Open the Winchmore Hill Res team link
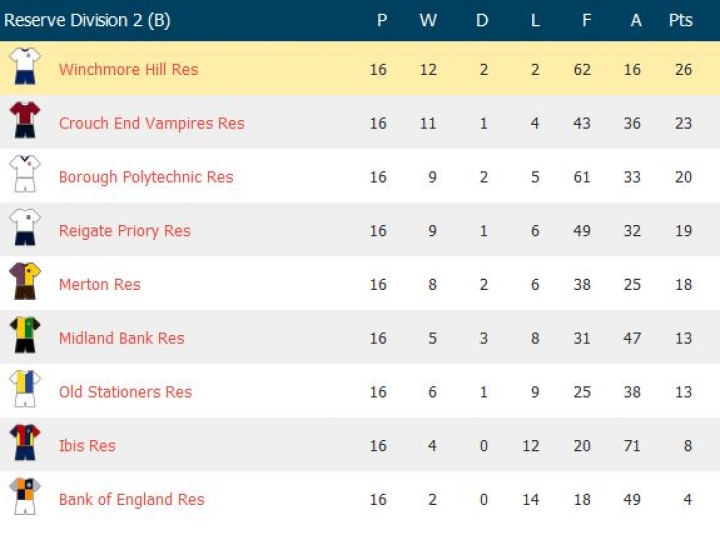The height and width of the screenshot is (535, 720). click(x=128, y=69)
